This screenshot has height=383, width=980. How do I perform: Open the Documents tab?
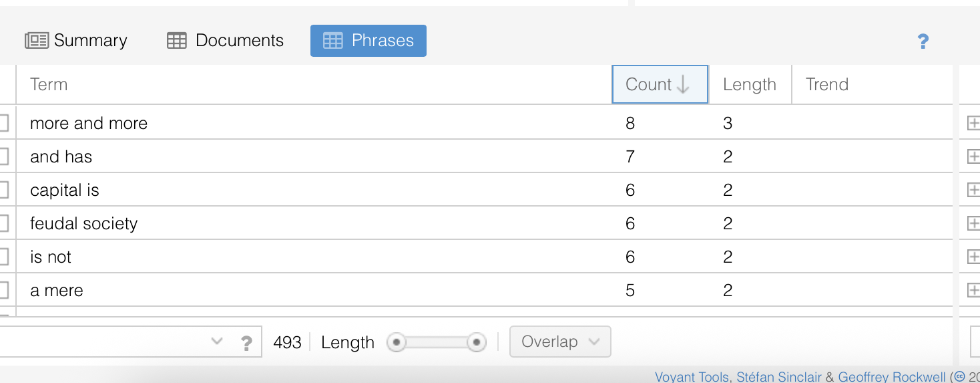coord(225,41)
